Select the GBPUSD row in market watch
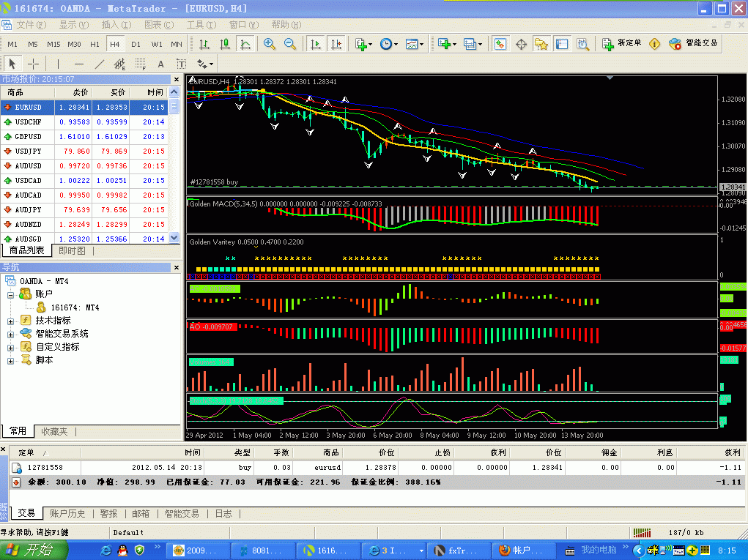 [29, 136]
